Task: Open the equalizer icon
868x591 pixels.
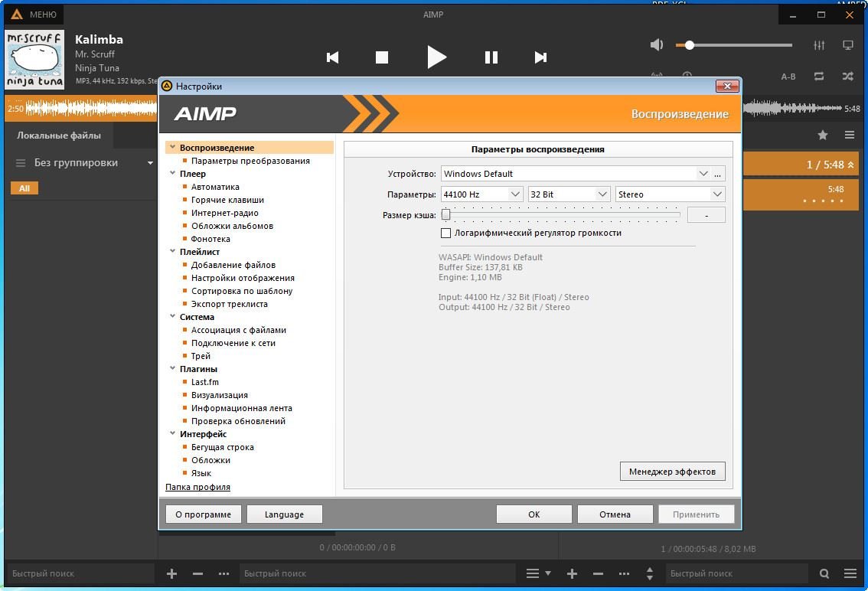Action: coord(819,45)
